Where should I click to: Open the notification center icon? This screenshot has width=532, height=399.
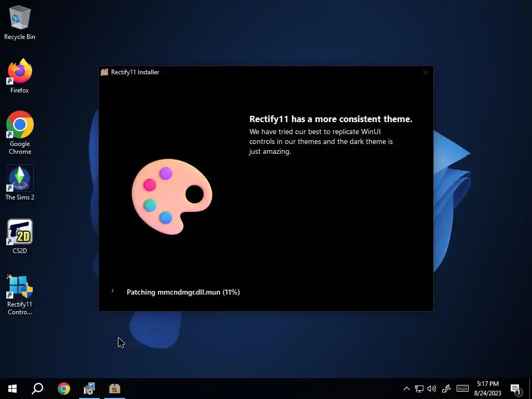click(x=516, y=389)
